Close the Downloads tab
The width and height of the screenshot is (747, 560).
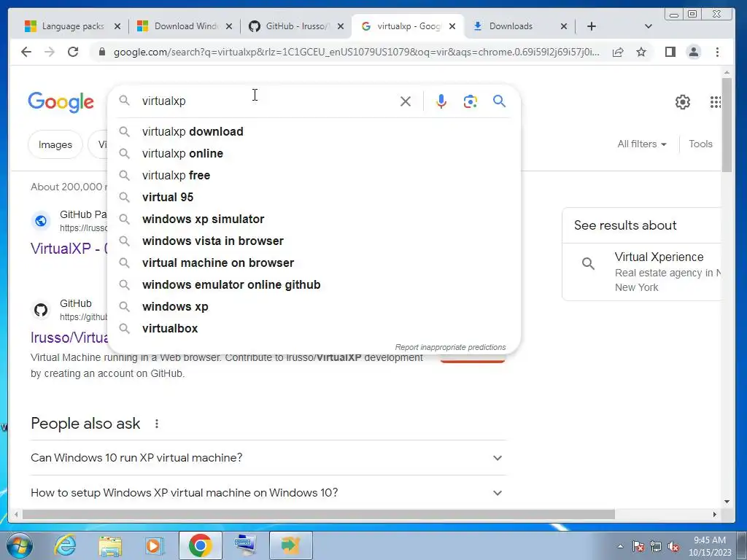(x=564, y=26)
